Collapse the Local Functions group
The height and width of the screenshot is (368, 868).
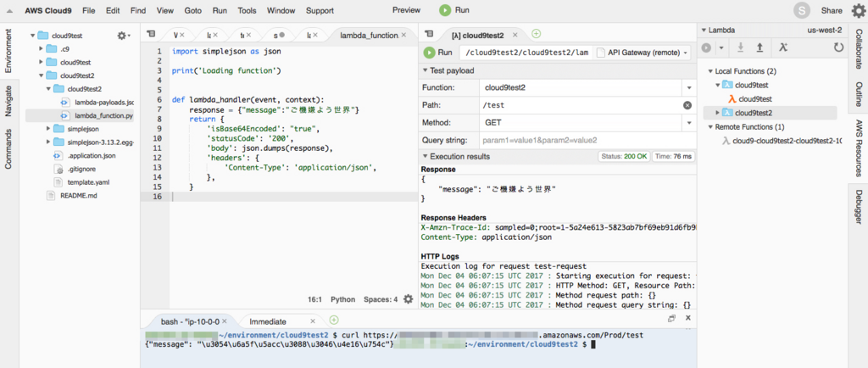tap(711, 71)
